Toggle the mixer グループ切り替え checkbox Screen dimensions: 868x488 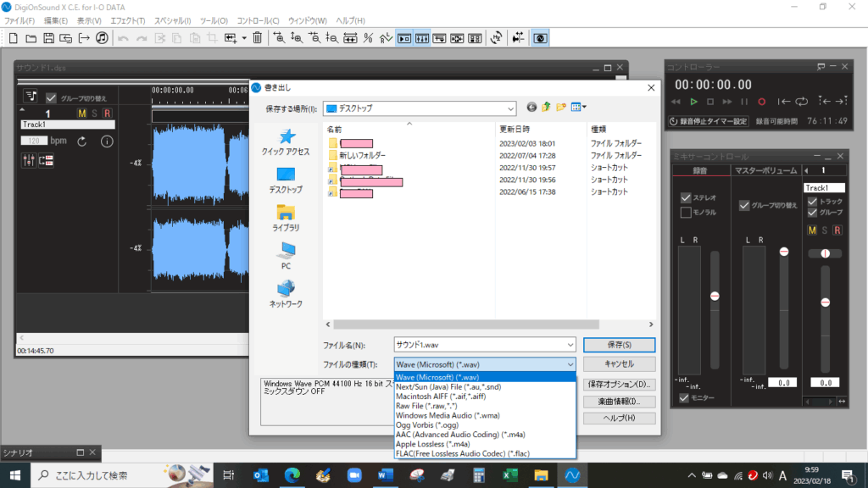[744, 205]
